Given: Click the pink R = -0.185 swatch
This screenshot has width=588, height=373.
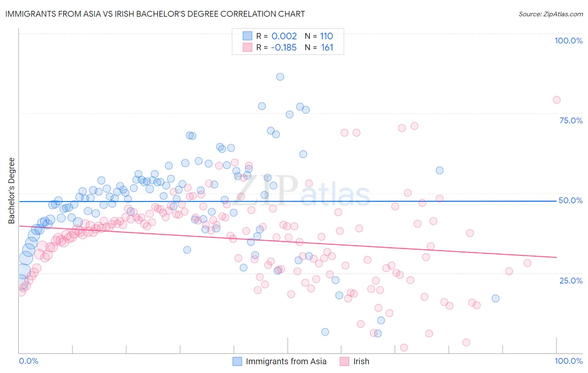Looking at the screenshot, I should click(x=248, y=47).
